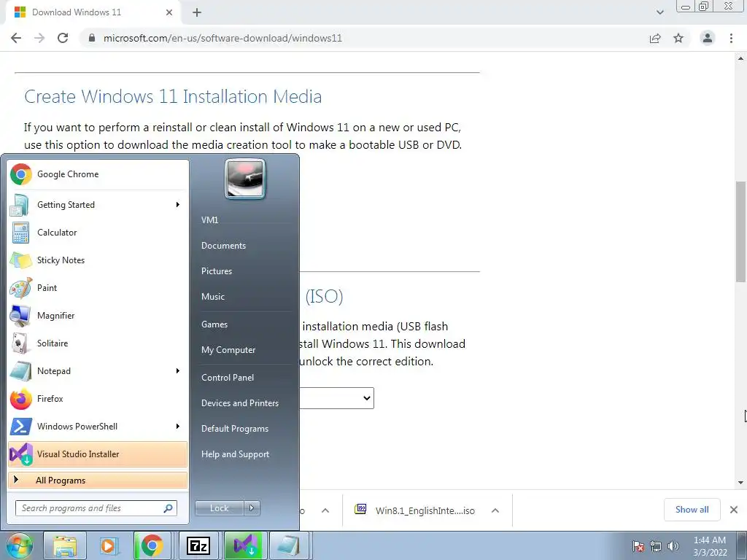Open Google Chrome from Start menu
Image resolution: width=747 pixels, height=560 pixels.
[98, 174]
